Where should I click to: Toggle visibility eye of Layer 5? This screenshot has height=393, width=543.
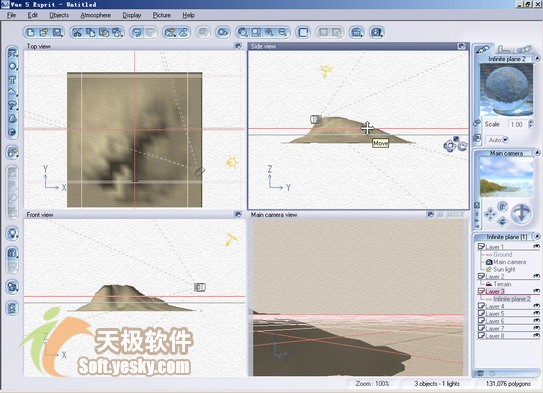point(536,313)
